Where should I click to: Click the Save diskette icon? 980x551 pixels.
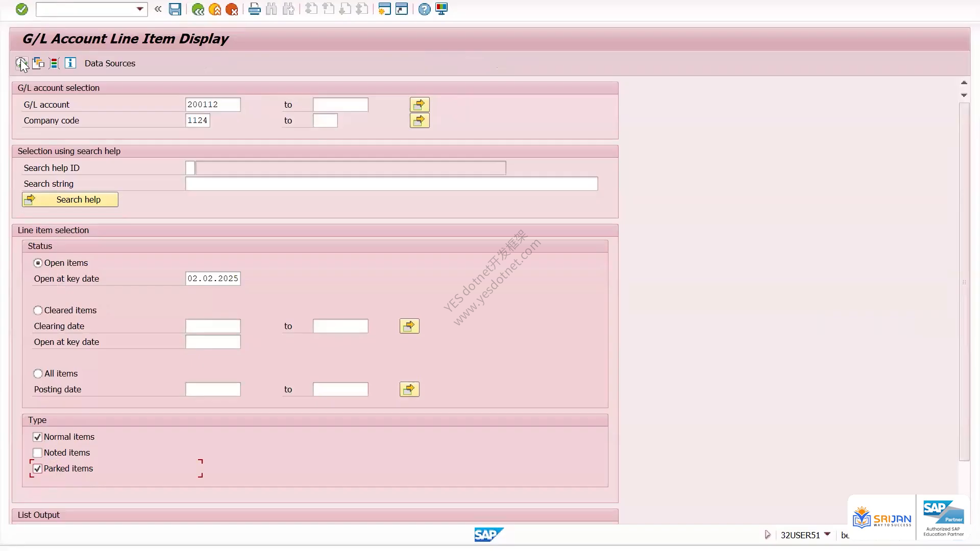click(x=175, y=9)
